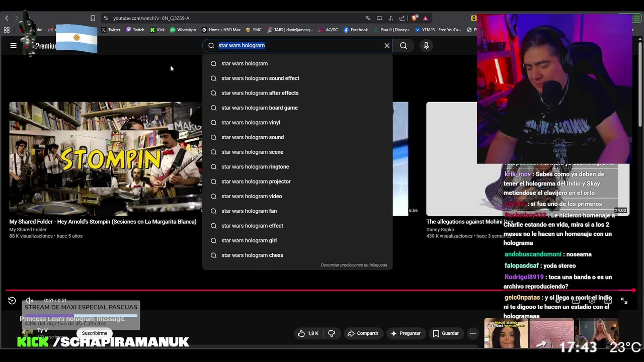Open the YTMP3 - Free YouTube bookmark
This screenshot has width=644, height=362.
pyautogui.click(x=438, y=30)
